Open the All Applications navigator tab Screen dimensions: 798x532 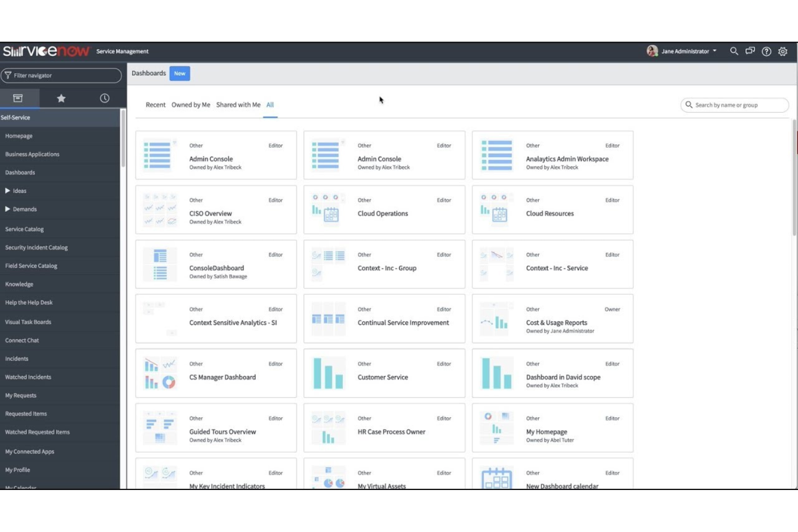pyautogui.click(x=18, y=98)
